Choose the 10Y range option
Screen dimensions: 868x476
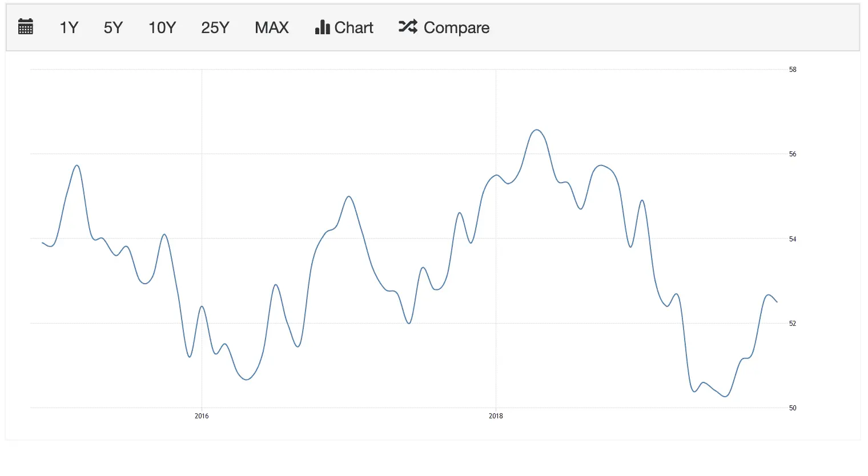162,27
